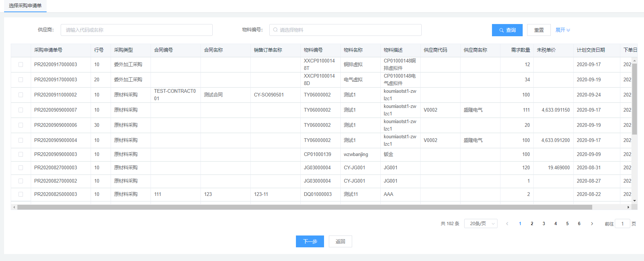Select the 选择采购申请单 tab
The height and width of the screenshot is (261, 644).
[x=25, y=6]
